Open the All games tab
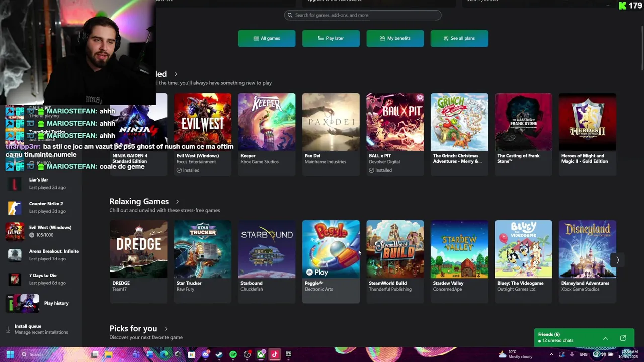Image resolution: width=644 pixels, height=362 pixels. pos(267,38)
